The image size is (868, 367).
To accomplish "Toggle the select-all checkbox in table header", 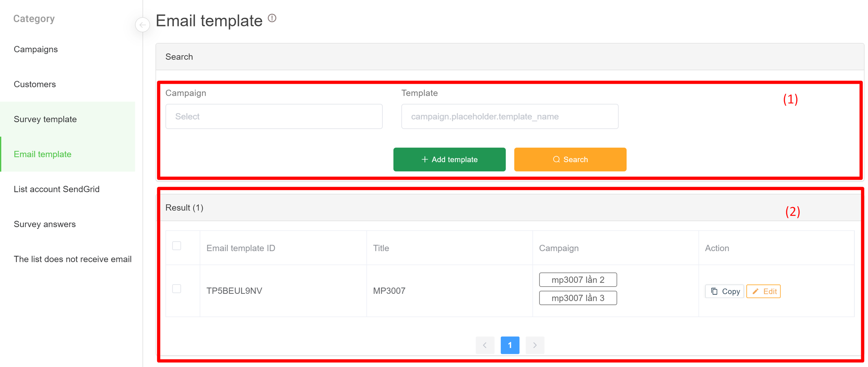I will pyautogui.click(x=177, y=246).
